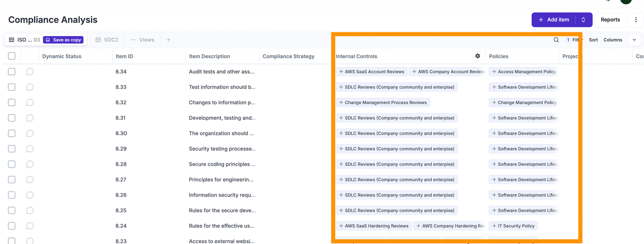Click the Change Management Process Reviews tag
This screenshot has height=244, width=644.
pos(385,102)
